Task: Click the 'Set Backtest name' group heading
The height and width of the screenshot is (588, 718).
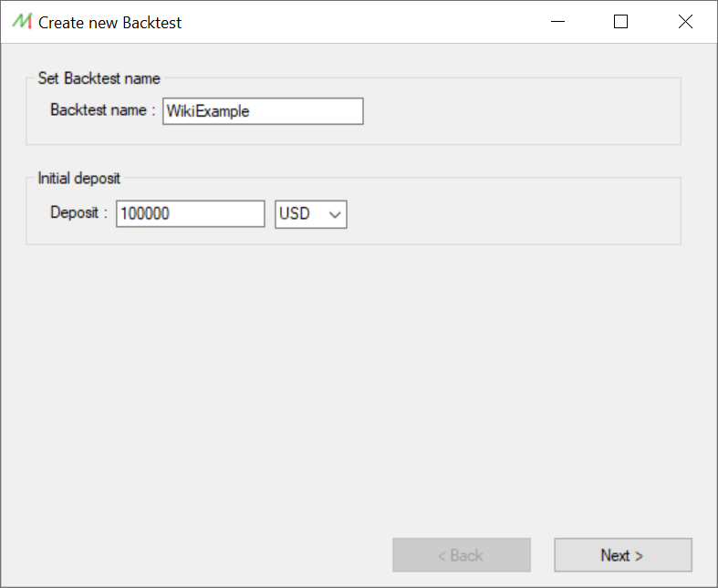Action: 99,78
